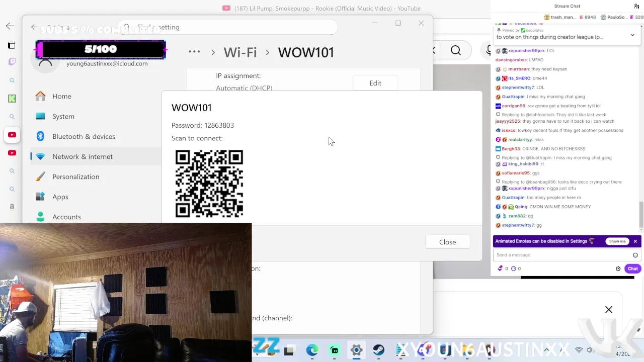644x362 pixels.
Task: Click the Wi-Fi breadcrumb link
Action: point(240,52)
